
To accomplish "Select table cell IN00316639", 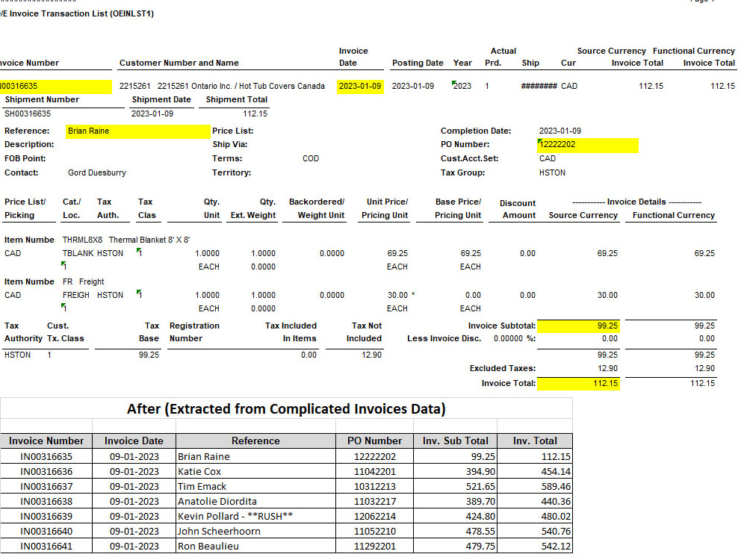I will click(x=46, y=516).
